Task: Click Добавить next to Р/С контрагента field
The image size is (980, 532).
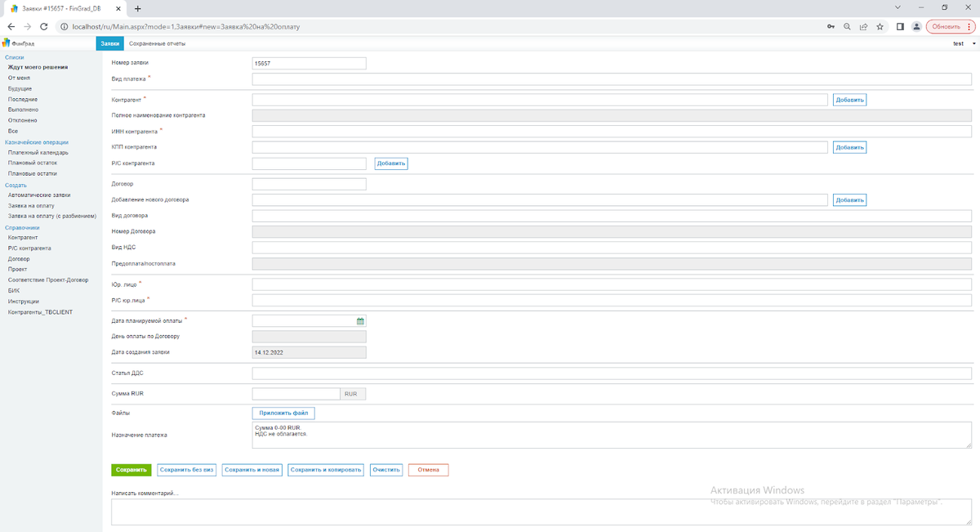Action: [x=391, y=163]
